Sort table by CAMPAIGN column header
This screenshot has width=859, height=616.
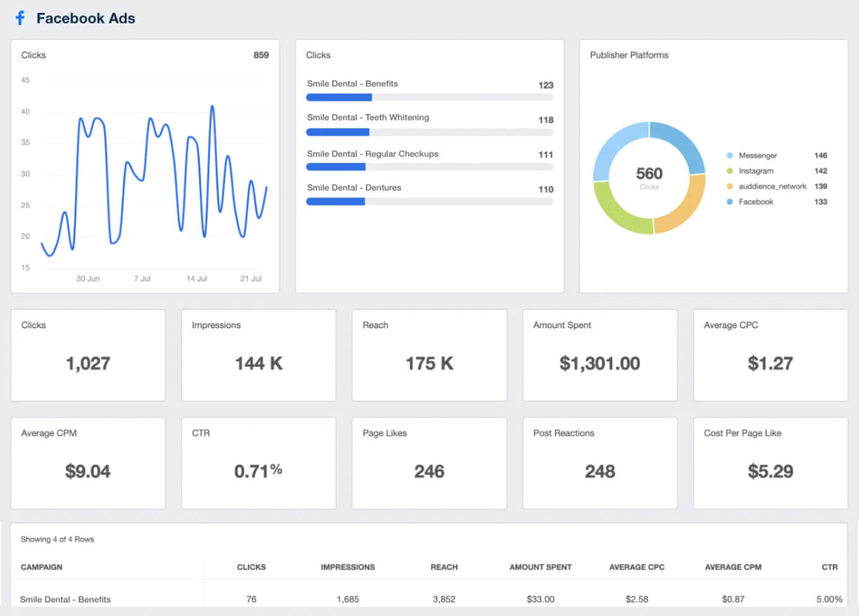[42, 567]
